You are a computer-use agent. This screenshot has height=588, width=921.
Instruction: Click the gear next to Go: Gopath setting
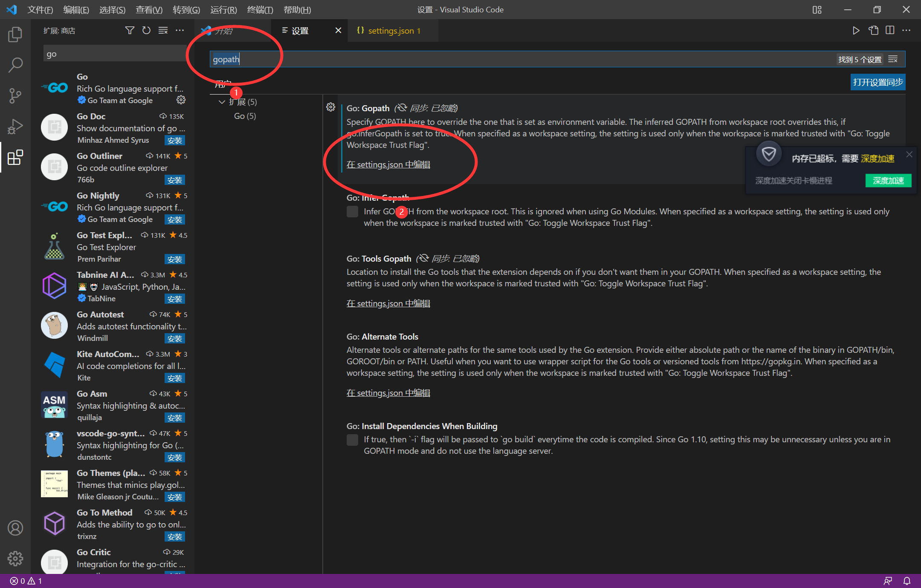(x=331, y=107)
